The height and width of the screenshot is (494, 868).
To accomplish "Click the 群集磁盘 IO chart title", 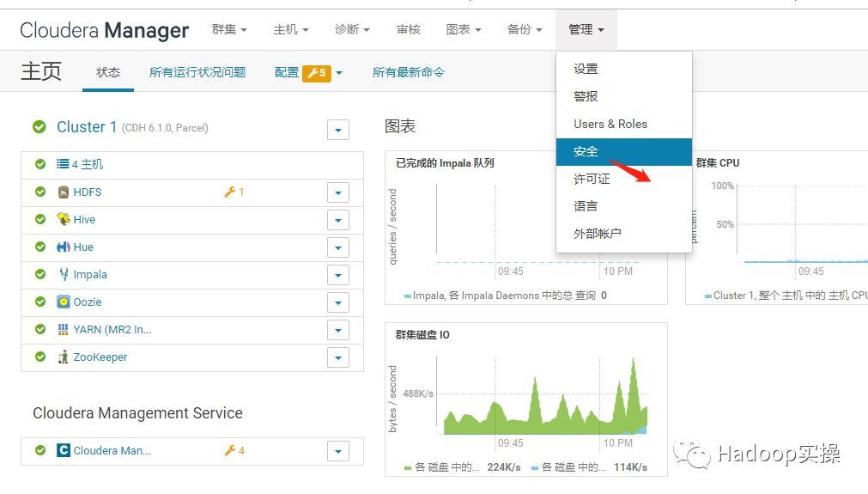I will tap(422, 334).
